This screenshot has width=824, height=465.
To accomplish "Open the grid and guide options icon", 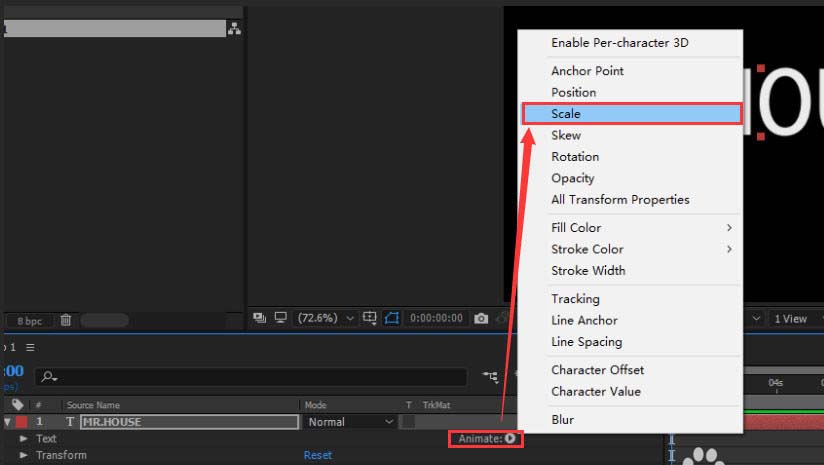I will pos(370,318).
